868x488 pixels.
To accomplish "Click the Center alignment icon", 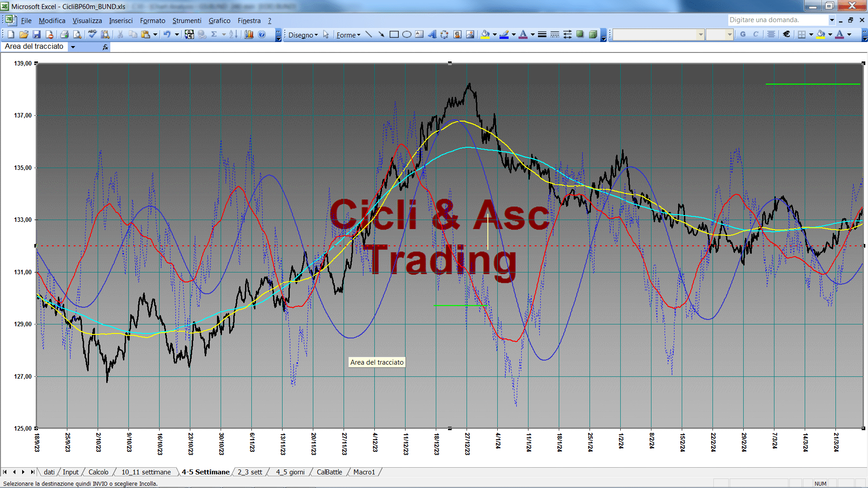I will point(771,34).
